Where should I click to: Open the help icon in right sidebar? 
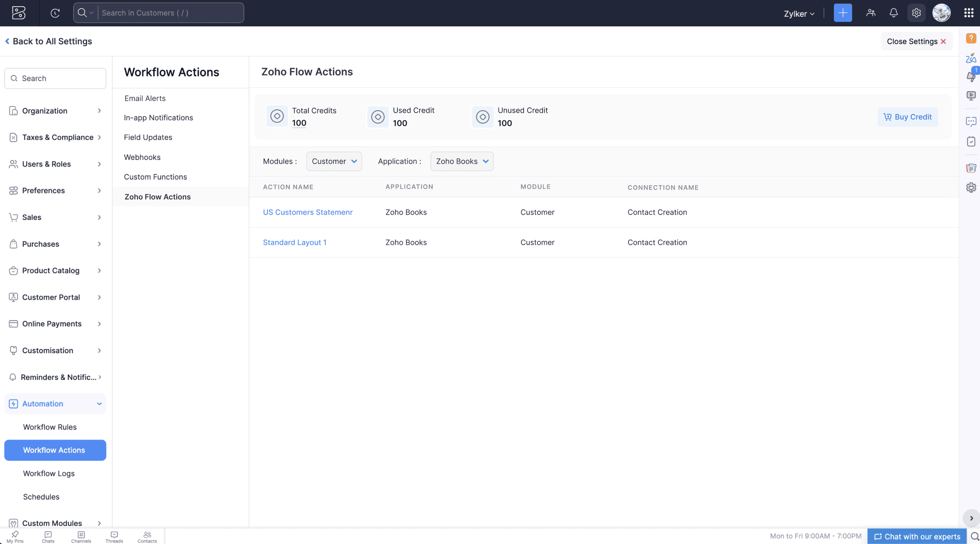point(971,38)
